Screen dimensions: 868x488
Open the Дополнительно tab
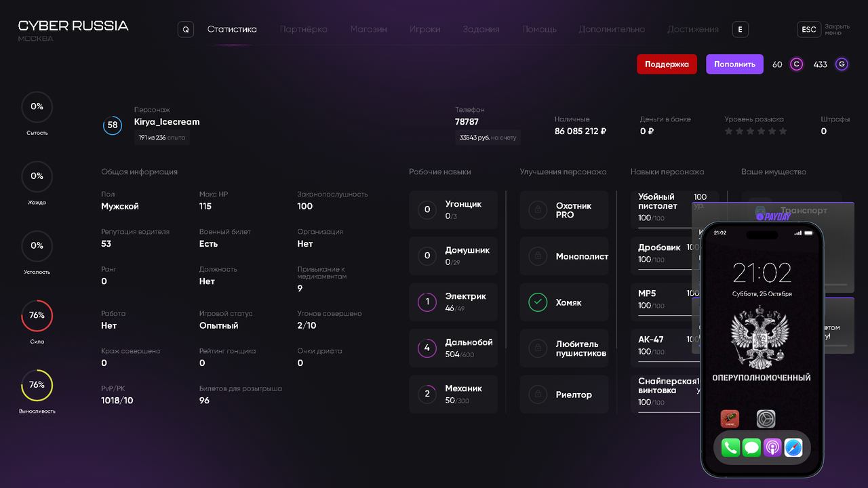point(612,30)
